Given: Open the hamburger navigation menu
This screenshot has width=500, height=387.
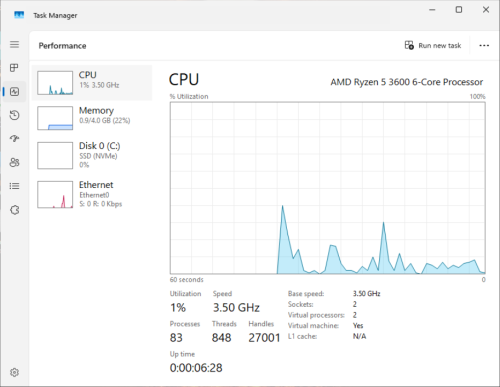Looking at the screenshot, I should [14, 44].
